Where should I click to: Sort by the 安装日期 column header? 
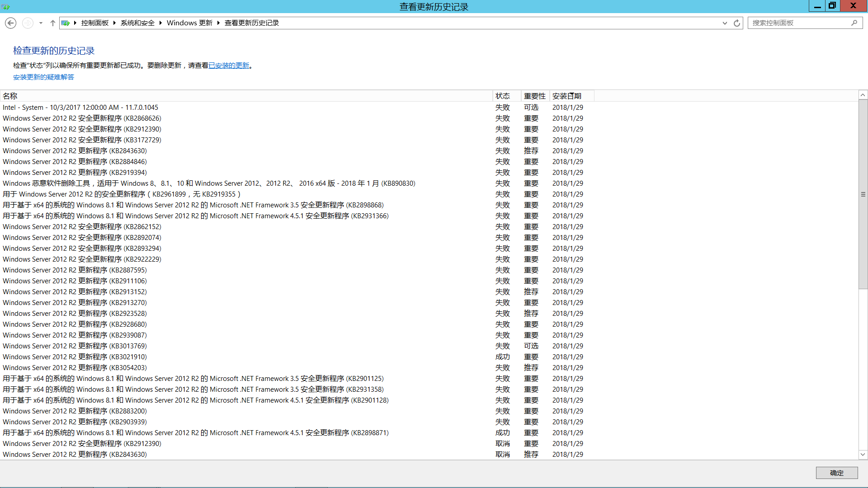pyautogui.click(x=566, y=96)
